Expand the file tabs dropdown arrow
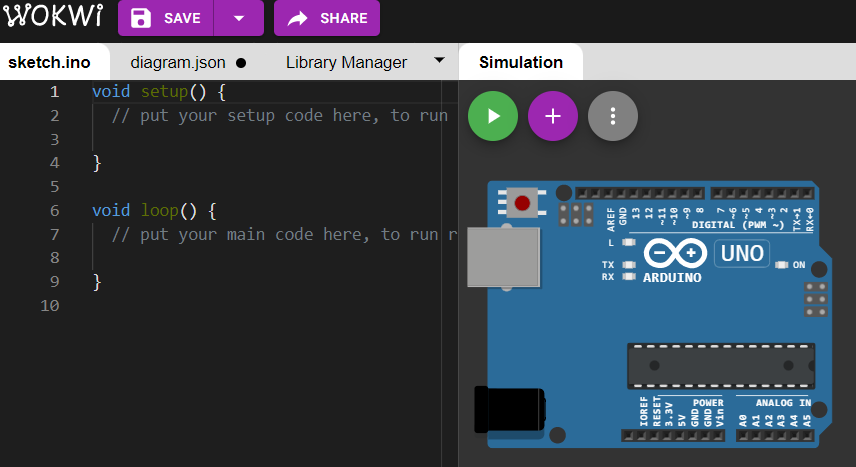 pos(439,60)
